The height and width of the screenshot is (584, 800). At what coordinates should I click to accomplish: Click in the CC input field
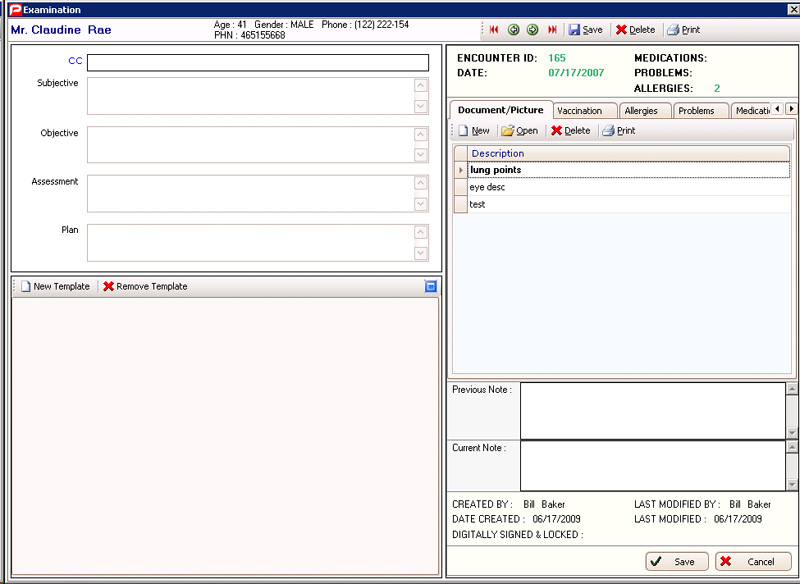click(258, 63)
